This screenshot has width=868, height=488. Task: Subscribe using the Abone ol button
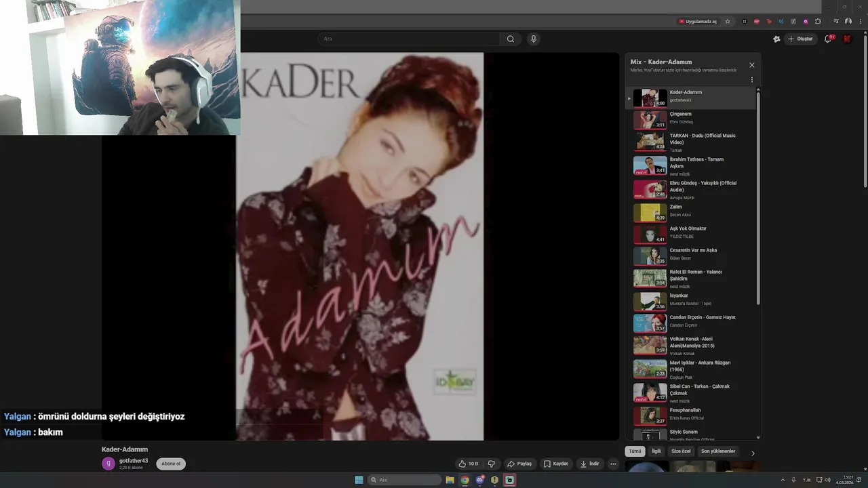[171, 464]
